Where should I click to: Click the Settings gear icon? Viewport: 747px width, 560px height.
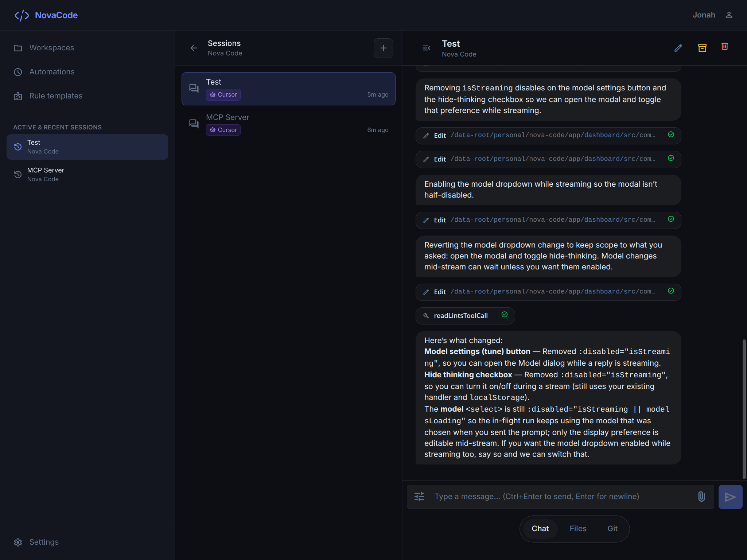coord(18,542)
